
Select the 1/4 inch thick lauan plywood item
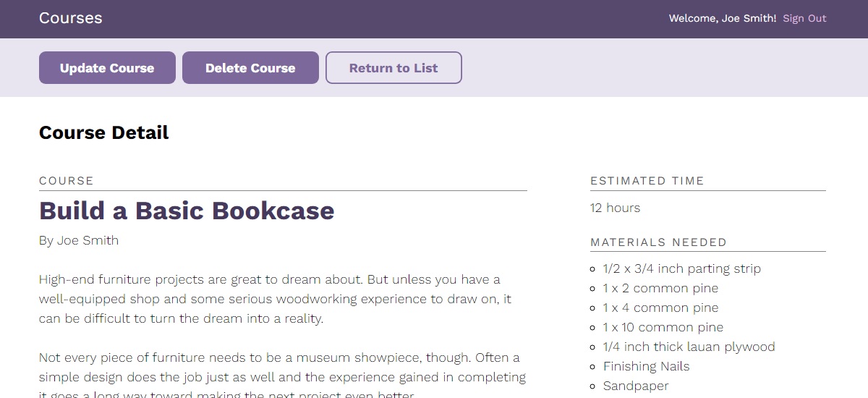coord(689,347)
